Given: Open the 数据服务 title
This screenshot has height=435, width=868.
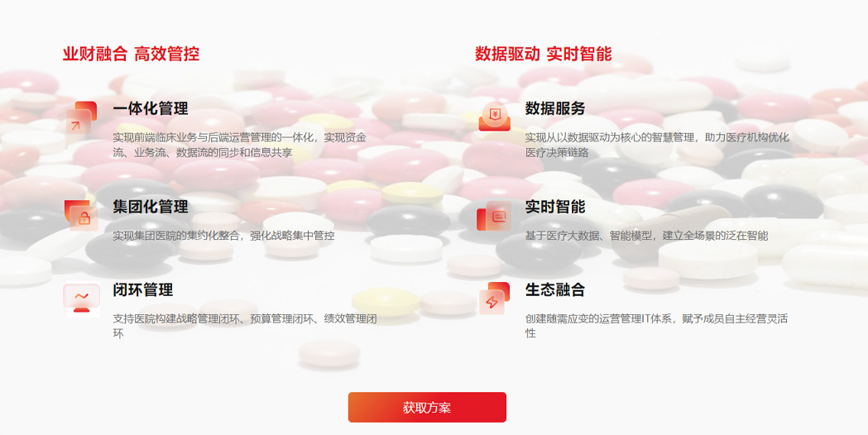Looking at the screenshot, I should [x=555, y=108].
